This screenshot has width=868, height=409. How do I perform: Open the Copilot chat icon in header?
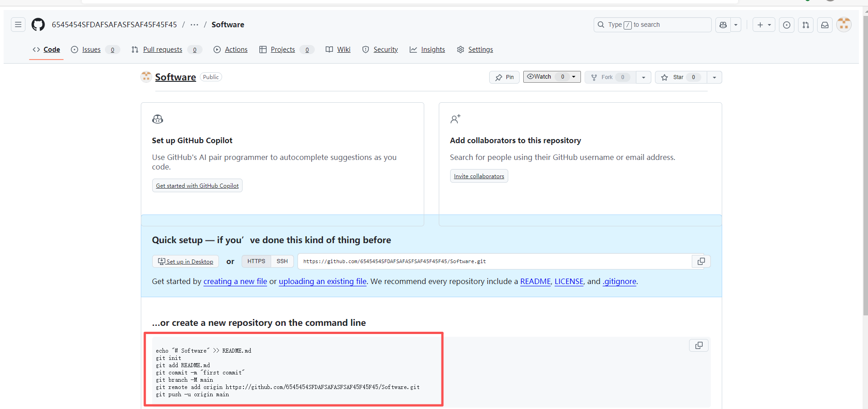coord(723,25)
